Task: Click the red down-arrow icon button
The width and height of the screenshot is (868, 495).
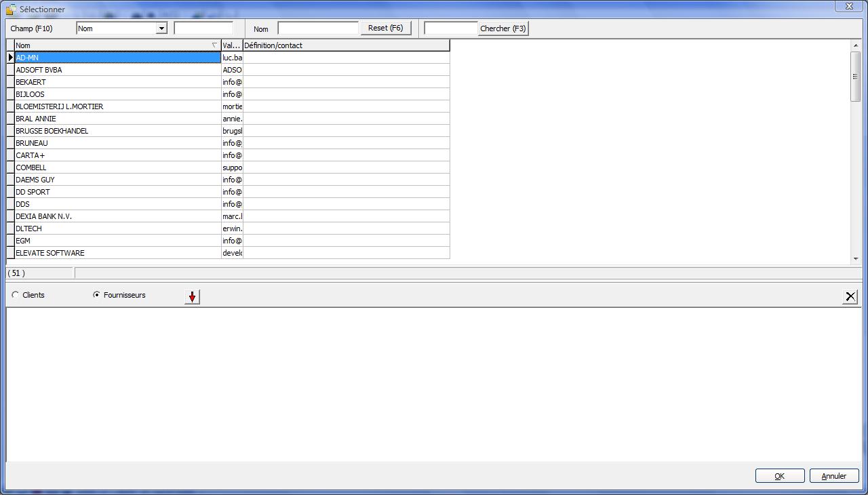Action: pos(192,297)
